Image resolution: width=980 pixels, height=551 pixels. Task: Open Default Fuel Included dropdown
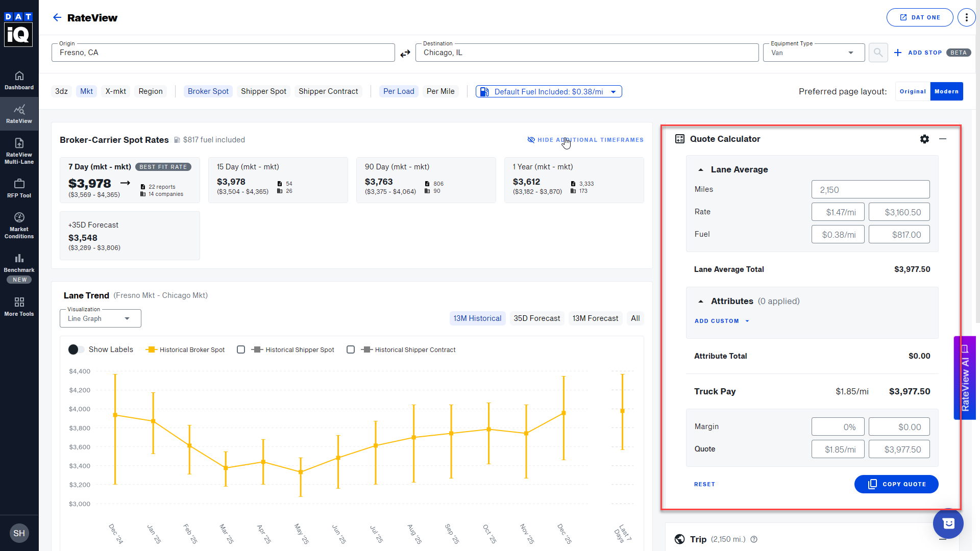549,92
